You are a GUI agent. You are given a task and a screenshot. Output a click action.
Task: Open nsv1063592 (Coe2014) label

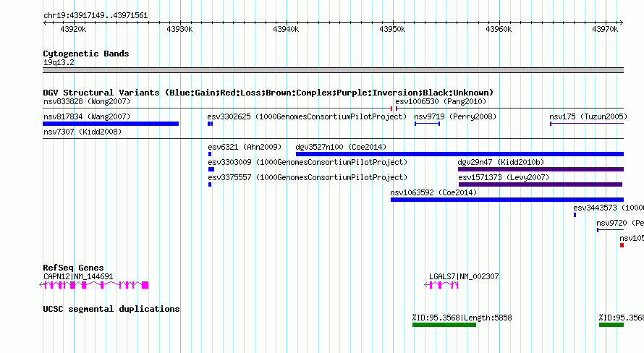tap(433, 192)
